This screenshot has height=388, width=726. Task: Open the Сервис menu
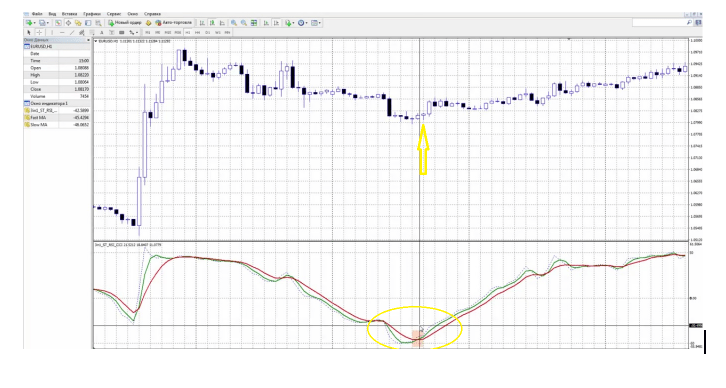114,14
